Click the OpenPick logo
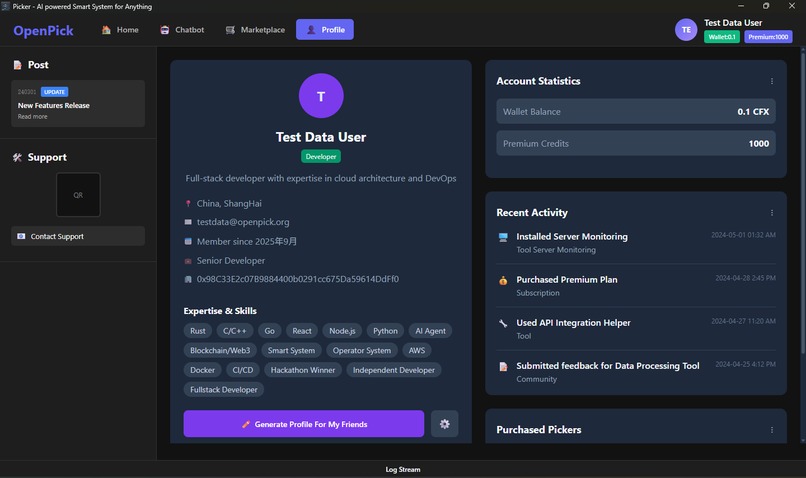The height and width of the screenshot is (478, 806). (x=43, y=31)
